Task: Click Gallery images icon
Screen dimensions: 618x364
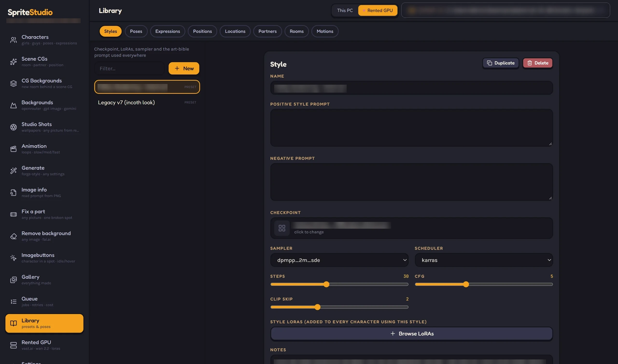Action: [x=14, y=280]
